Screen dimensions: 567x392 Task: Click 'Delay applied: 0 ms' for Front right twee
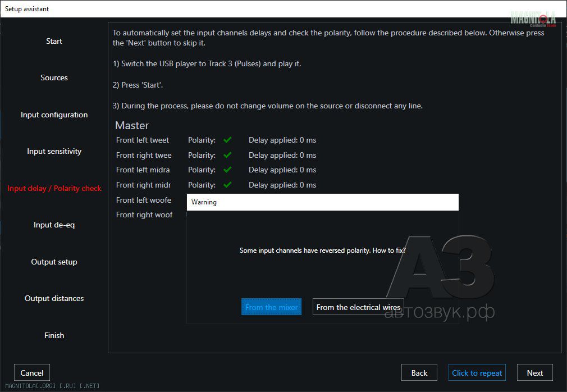282,155
